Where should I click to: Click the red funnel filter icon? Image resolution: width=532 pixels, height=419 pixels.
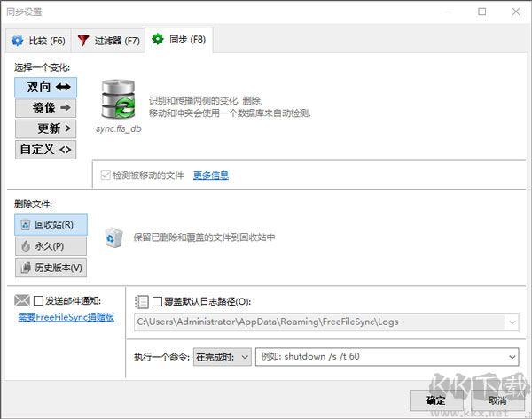[83, 41]
